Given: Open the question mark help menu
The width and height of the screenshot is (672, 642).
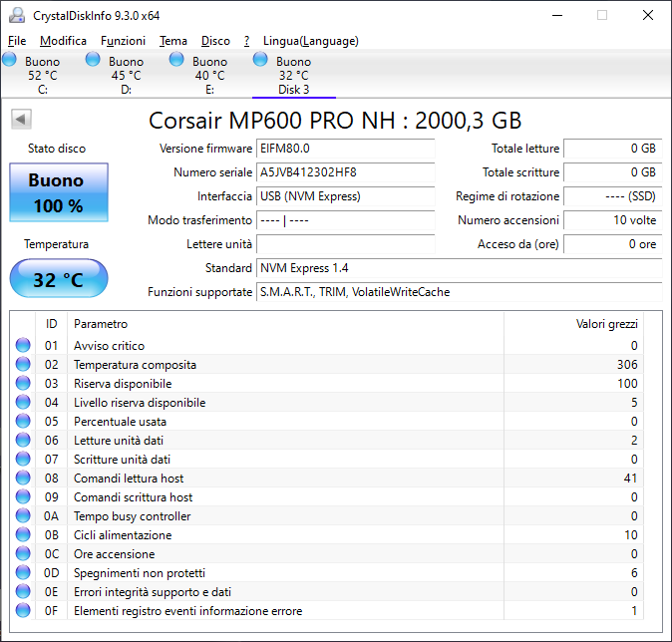Looking at the screenshot, I should coord(247,41).
